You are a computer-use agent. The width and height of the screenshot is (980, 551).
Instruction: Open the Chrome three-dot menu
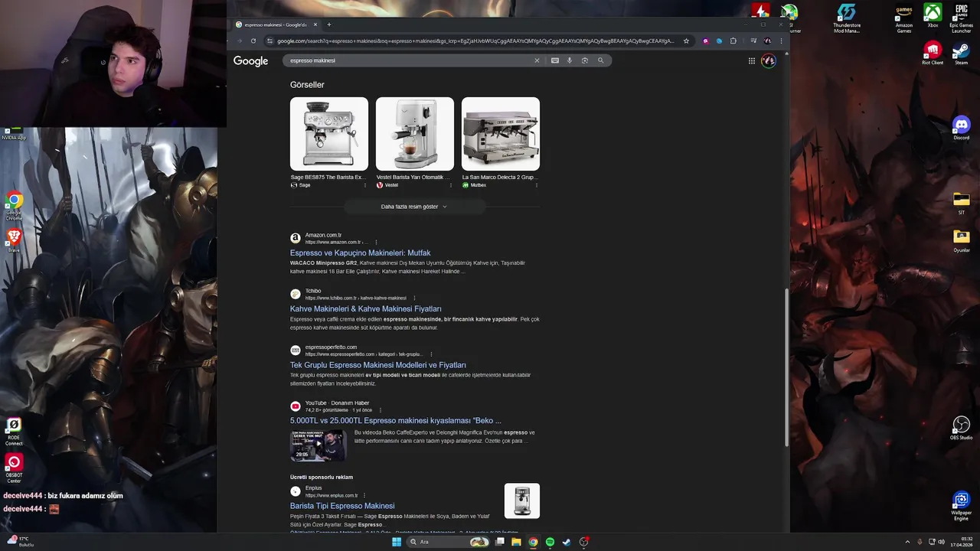[x=781, y=41]
